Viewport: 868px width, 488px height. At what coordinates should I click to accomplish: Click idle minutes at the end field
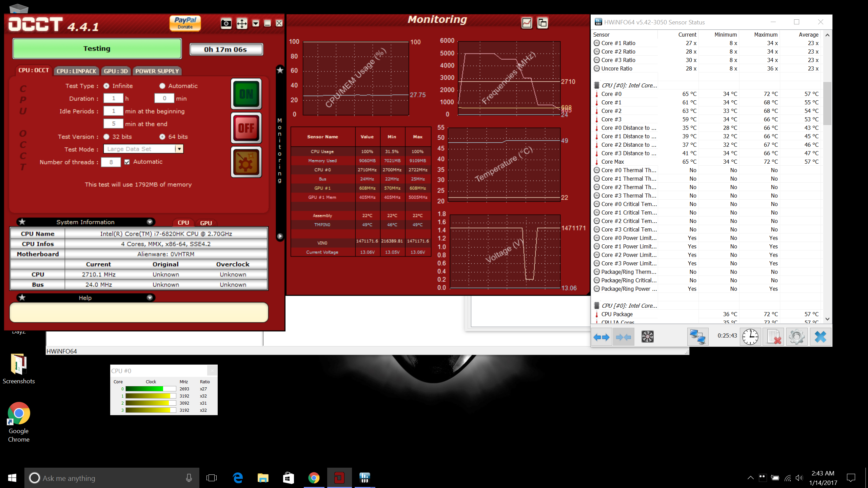coord(113,124)
